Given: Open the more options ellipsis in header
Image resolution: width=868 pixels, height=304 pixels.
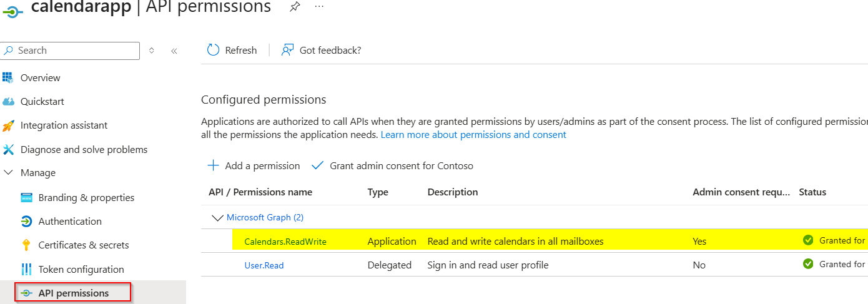Looking at the screenshot, I should tap(319, 6).
